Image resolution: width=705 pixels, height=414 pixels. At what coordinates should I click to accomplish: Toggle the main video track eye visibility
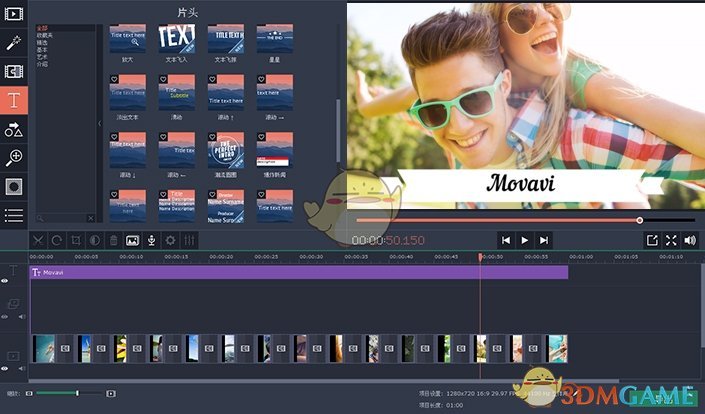4,369
